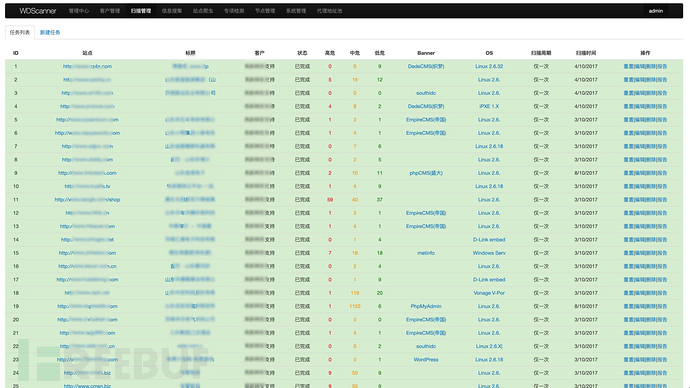Open the /shop site URL in row 11
The width and height of the screenshot is (690, 388).
[87, 200]
